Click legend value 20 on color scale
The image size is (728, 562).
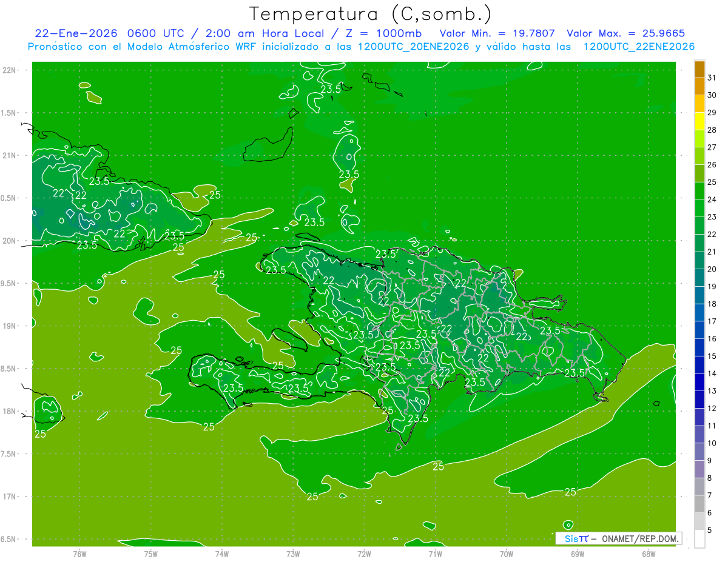[712, 269]
